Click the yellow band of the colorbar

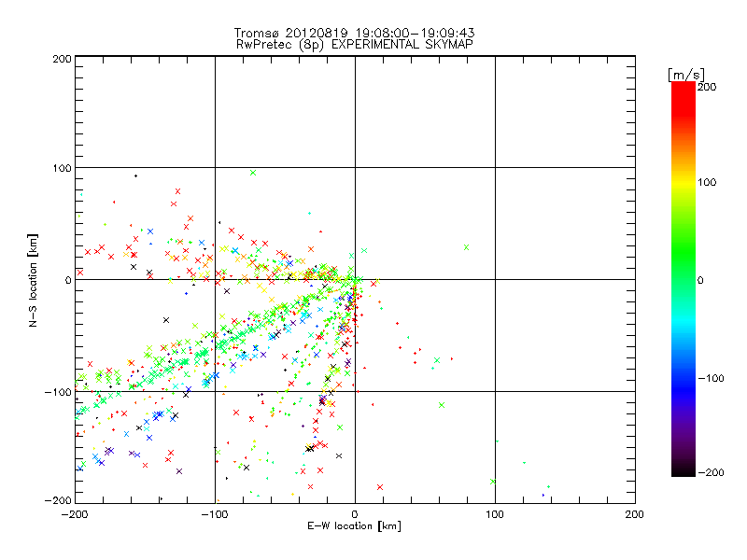point(684,182)
